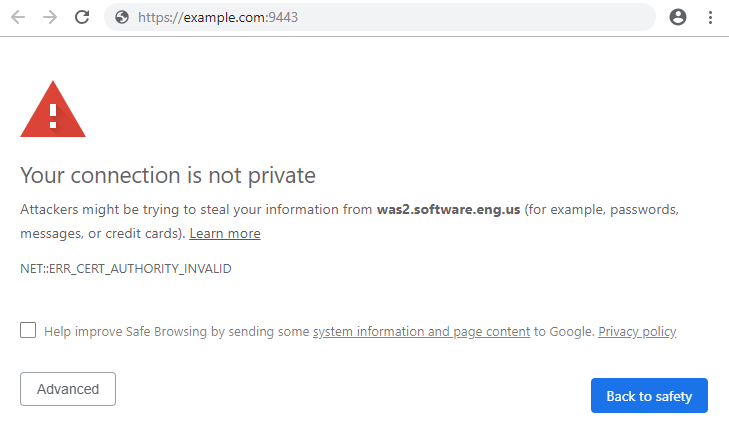The height and width of the screenshot is (426, 729).
Task: Open the Privacy policy link
Action: [637, 332]
